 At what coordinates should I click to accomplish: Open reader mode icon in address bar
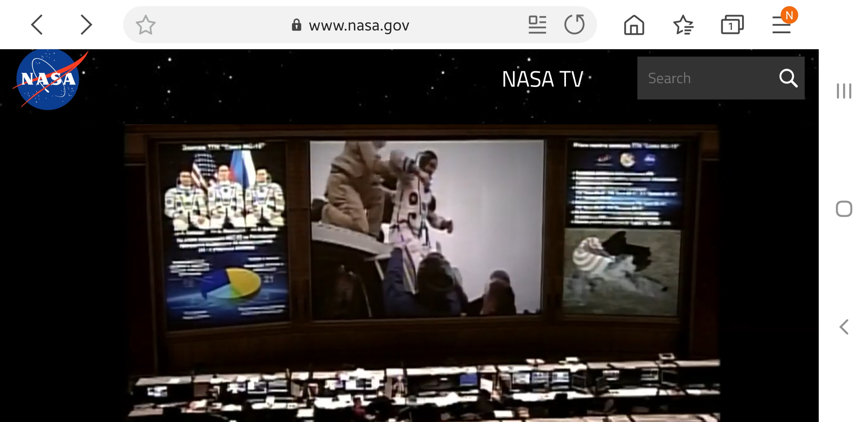(x=537, y=25)
